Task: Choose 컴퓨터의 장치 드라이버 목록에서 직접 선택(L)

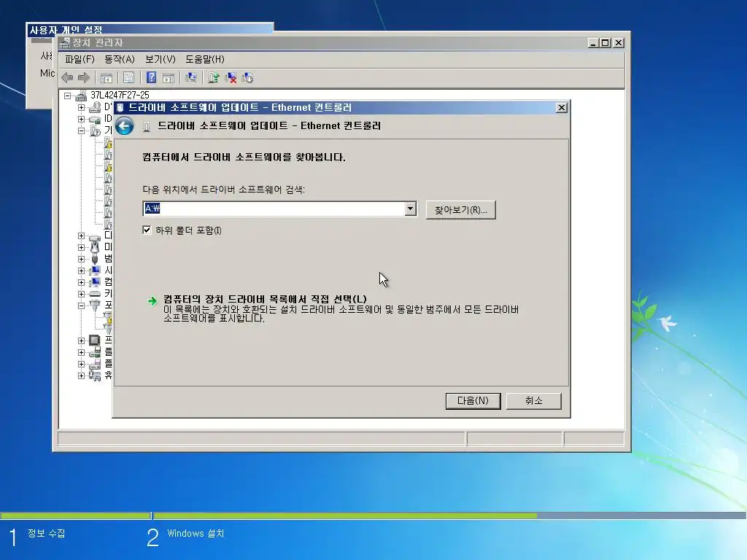Action: pos(265,299)
